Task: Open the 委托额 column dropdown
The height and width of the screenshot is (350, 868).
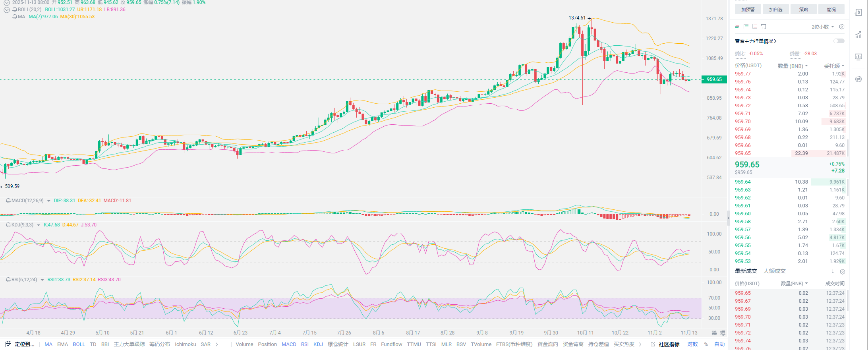Action: click(834, 66)
